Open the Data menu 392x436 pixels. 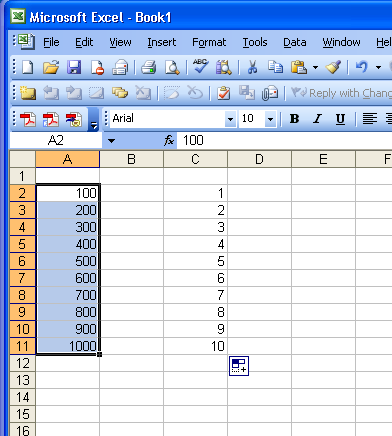coord(295,42)
